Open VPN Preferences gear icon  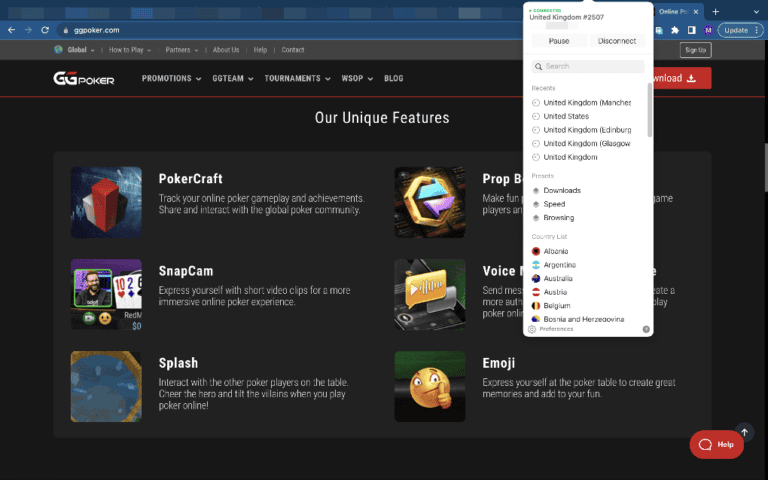tap(532, 329)
